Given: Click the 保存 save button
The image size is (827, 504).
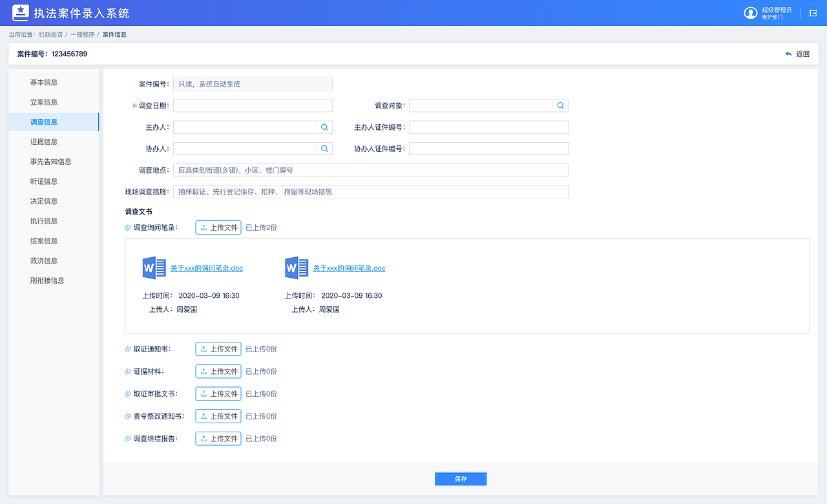Looking at the screenshot, I should [461, 479].
